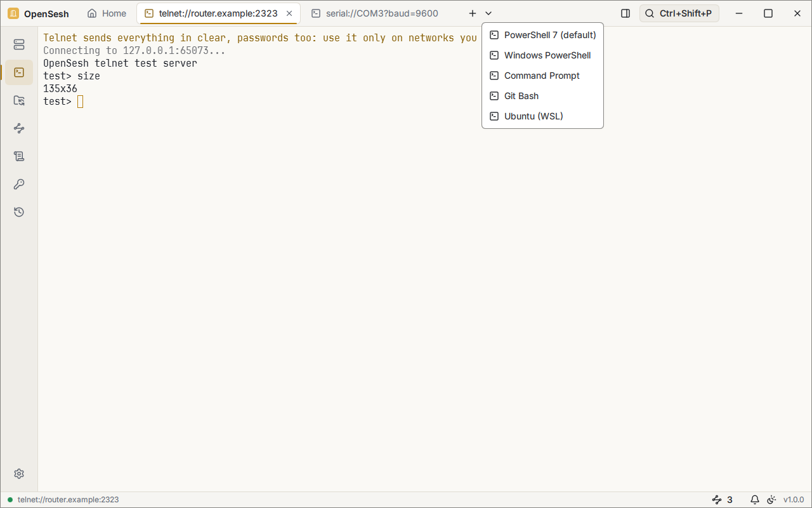The image size is (812, 508).
Task: Open the hosts/servers sidebar icon
Action: click(19, 44)
